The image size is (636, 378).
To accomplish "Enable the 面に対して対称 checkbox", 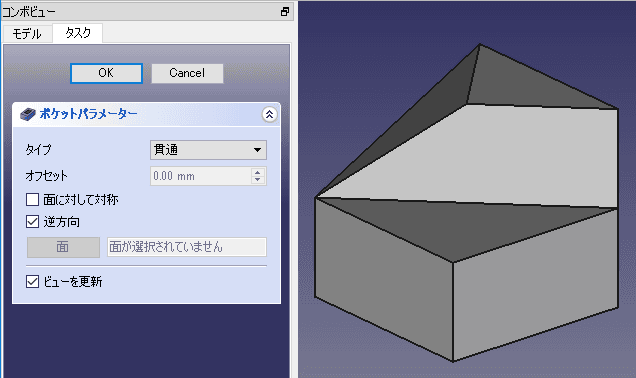I will [x=32, y=200].
